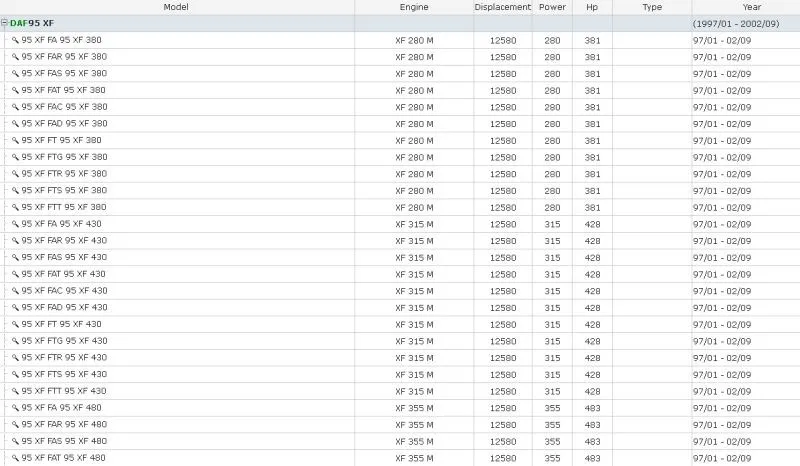Click magnifier icon for 95 XF FAR 95 XF 380
The image size is (800, 466).
coord(15,57)
